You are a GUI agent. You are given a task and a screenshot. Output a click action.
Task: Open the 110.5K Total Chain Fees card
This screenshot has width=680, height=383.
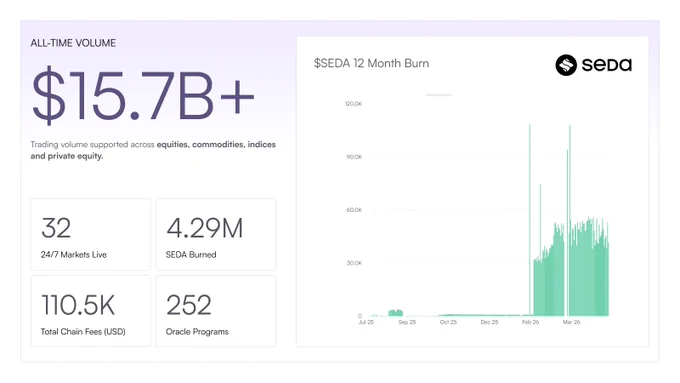pos(91,311)
